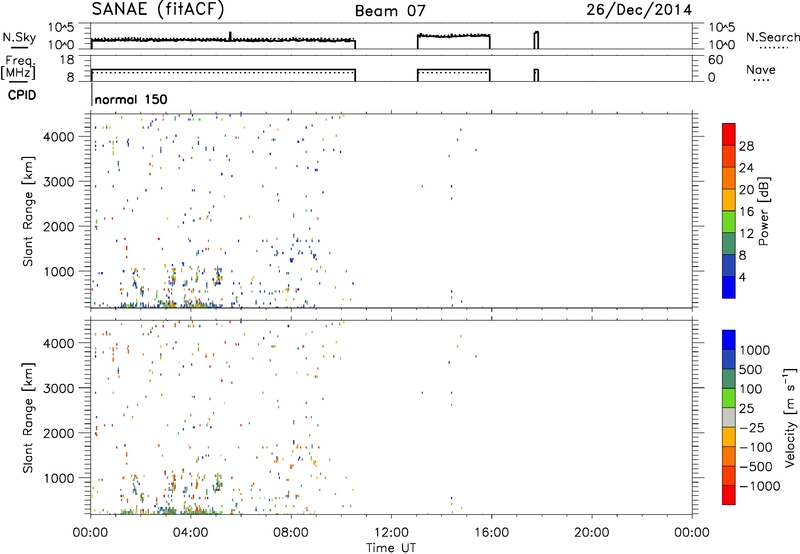Screen dimensions: 800x554
Task: Click the Velocity [m s⁻¹] color bar title
Action: pos(790,417)
